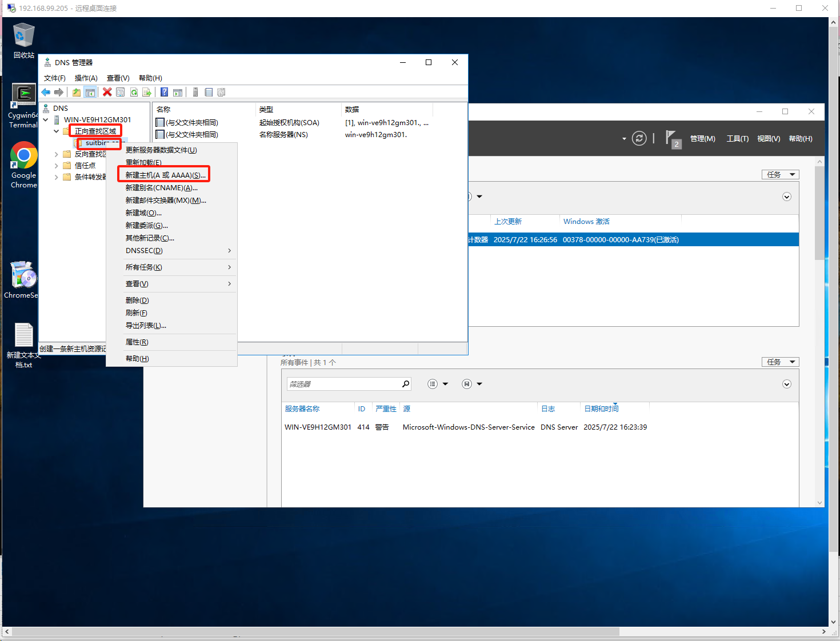This screenshot has width=840, height=641.
Task: Click the blue question mark Help icon
Action: click(165, 92)
